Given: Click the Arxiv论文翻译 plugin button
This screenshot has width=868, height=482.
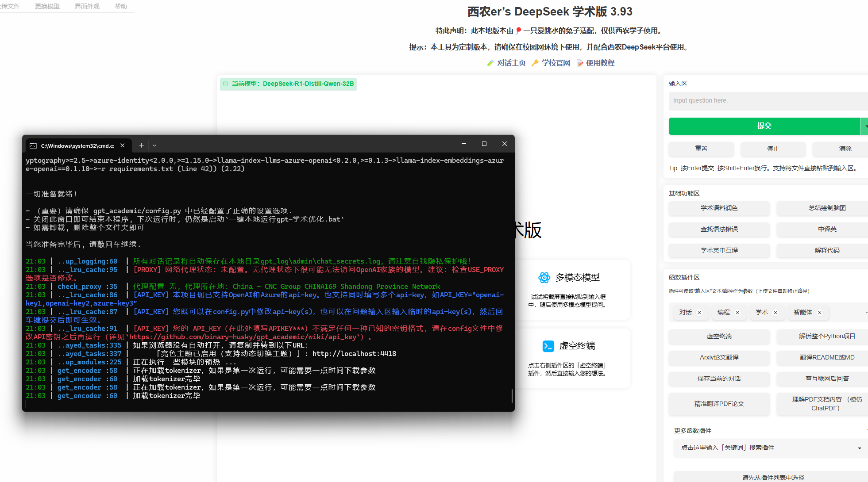Looking at the screenshot, I should 719,358.
